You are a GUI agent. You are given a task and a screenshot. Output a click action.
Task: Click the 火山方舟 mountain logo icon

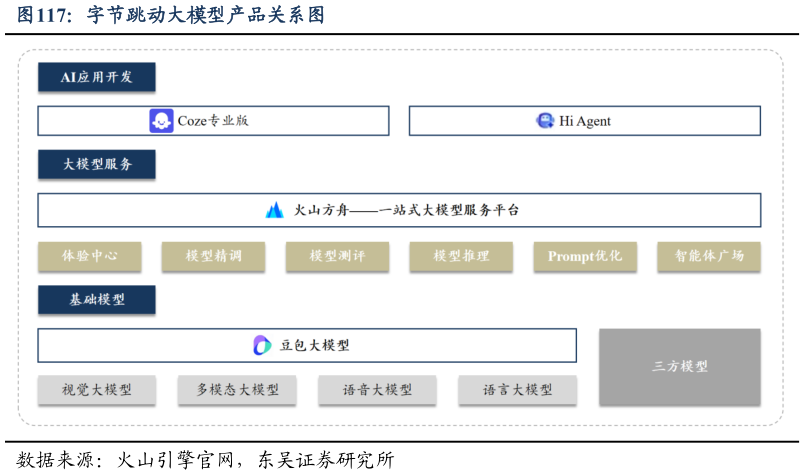coord(275,210)
